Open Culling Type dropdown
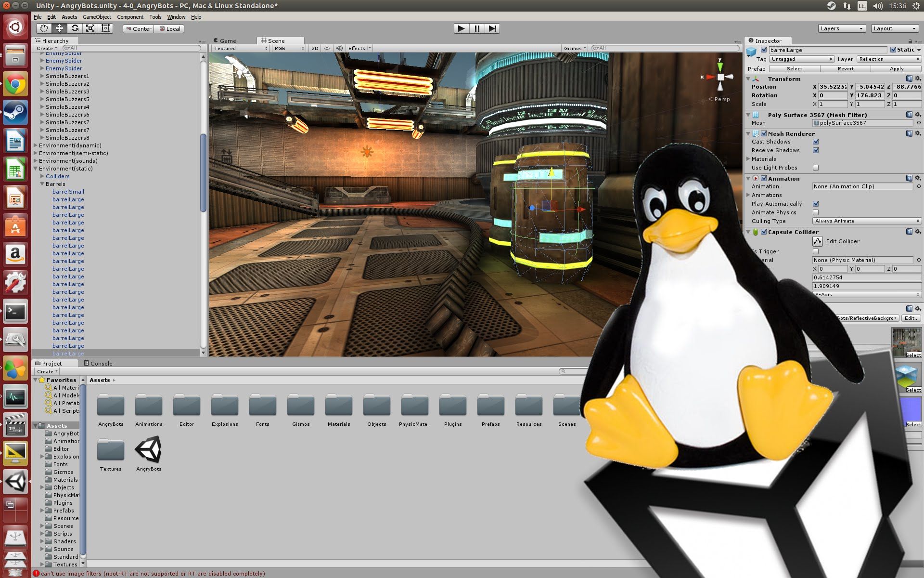 (867, 221)
